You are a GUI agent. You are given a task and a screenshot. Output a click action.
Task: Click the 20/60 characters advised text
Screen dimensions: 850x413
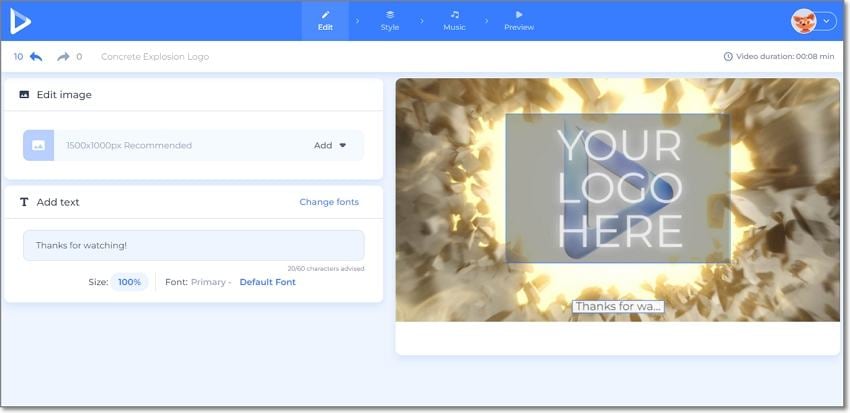tap(326, 268)
